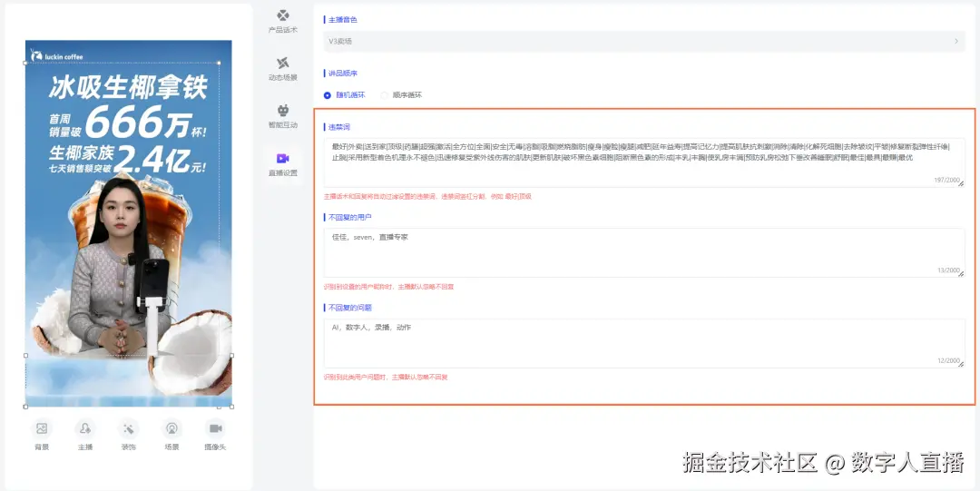Image resolution: width=980 pixels, height=491 pixels.
Task: Focus the 不回复的用户 text area
Action: tap(643, 252)
